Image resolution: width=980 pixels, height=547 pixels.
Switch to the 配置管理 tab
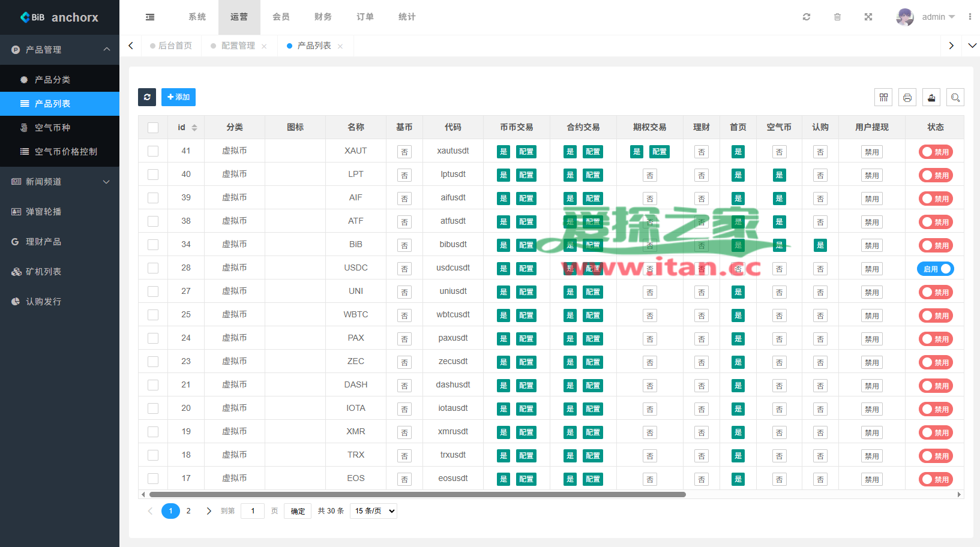[x=238, y=46]
